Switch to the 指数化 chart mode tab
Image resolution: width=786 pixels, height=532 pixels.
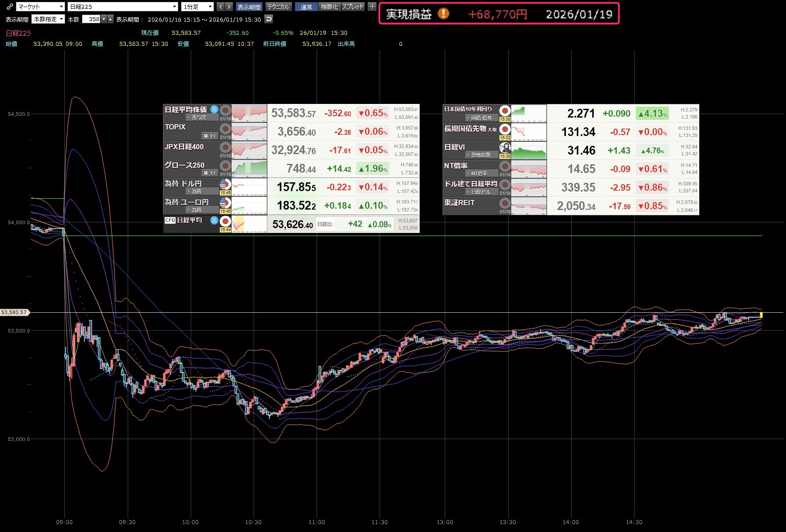[x=329, y=7]
